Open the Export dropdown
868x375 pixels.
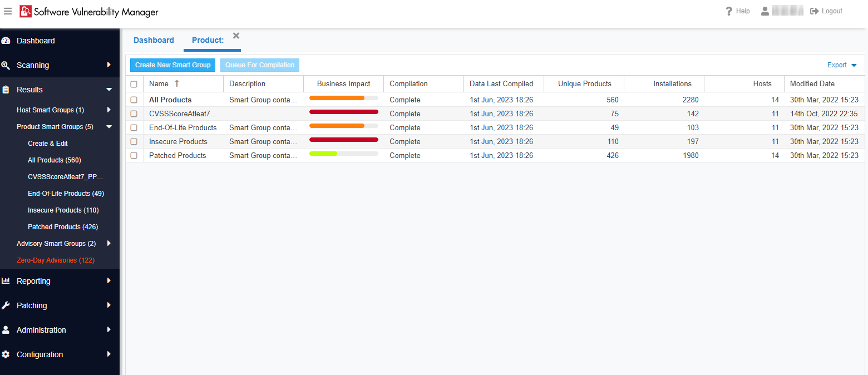[842, 65]
